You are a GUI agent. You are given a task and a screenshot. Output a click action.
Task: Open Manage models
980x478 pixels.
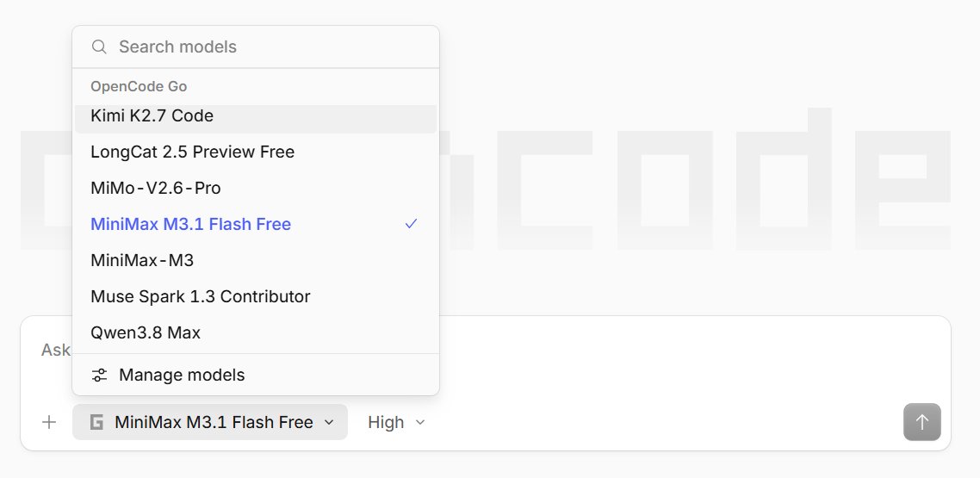point(256,375)
